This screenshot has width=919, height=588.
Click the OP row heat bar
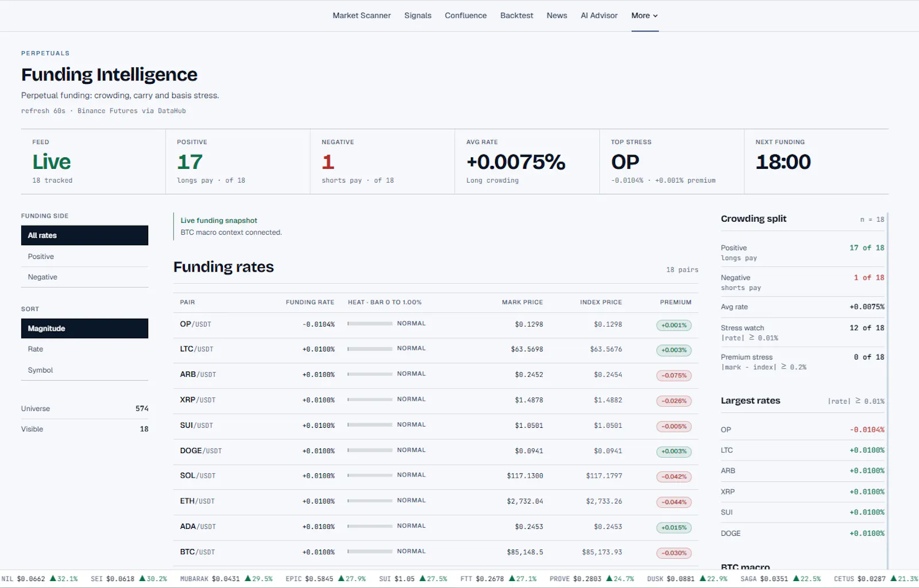(370, 324)
